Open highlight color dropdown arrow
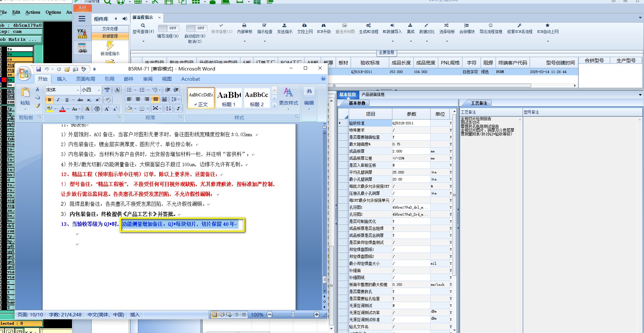The image size is (644, 333). 55,109
